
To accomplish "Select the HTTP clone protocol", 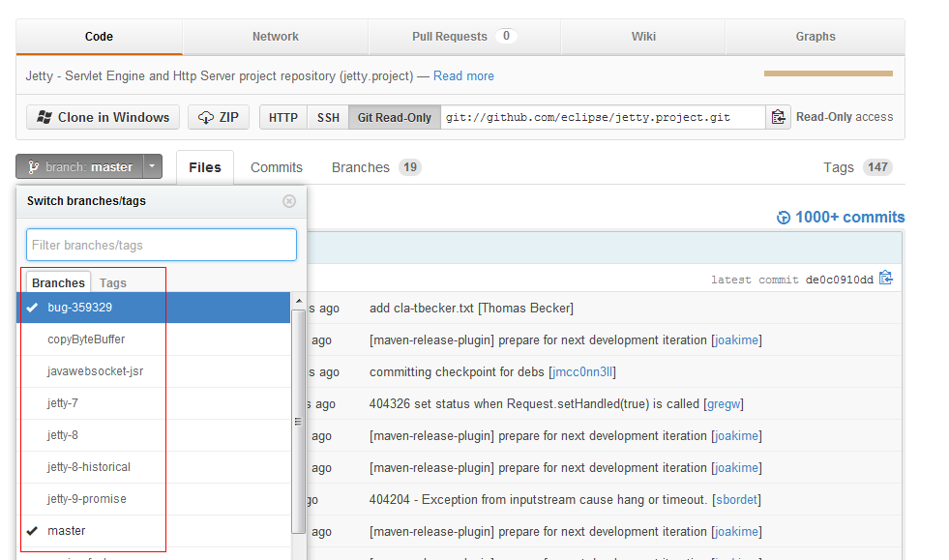I will tap(283, 117).
